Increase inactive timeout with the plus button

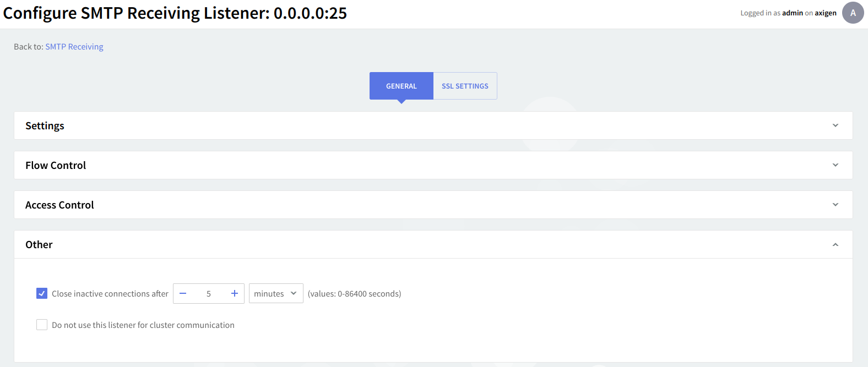pyautogui.click(x=234, y=294)
